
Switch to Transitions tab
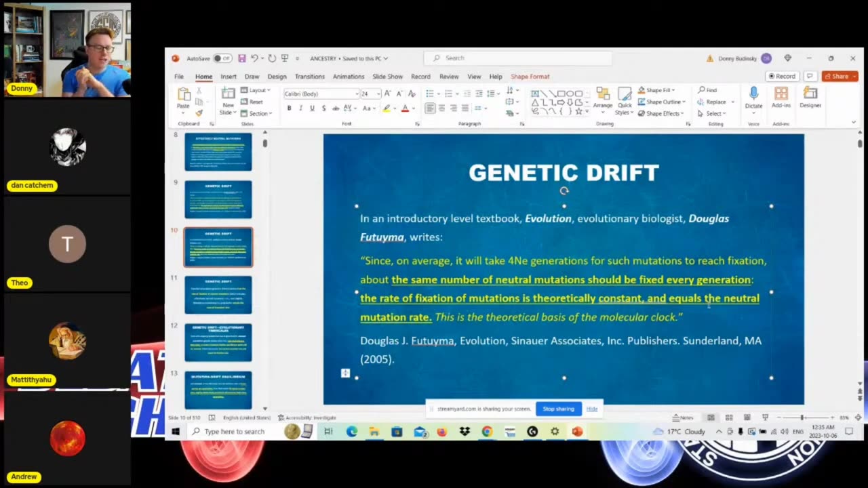[309, 77]
